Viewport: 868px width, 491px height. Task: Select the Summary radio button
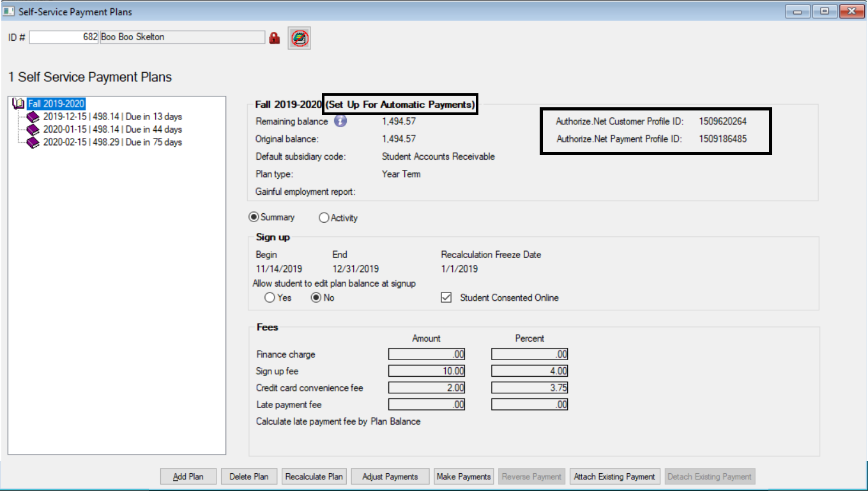254,218
